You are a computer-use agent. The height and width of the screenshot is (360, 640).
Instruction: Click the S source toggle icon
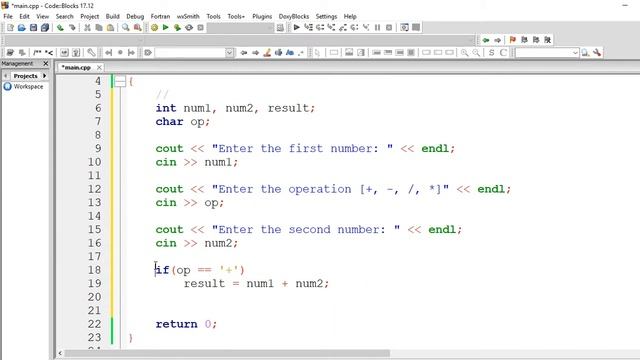pyautogui.click(x=491, y=53)
